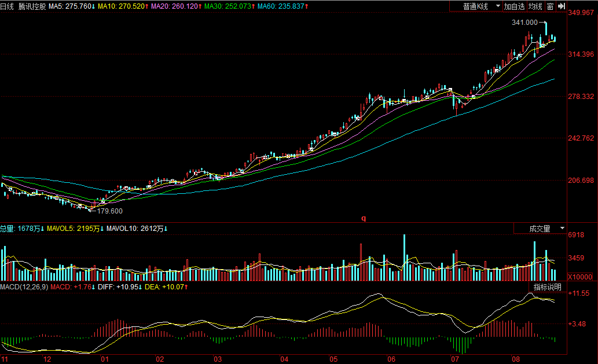Viewport: 598px width, 364px height.
Task: Click the 278.332 price axis label
Action: pos(581,97)
